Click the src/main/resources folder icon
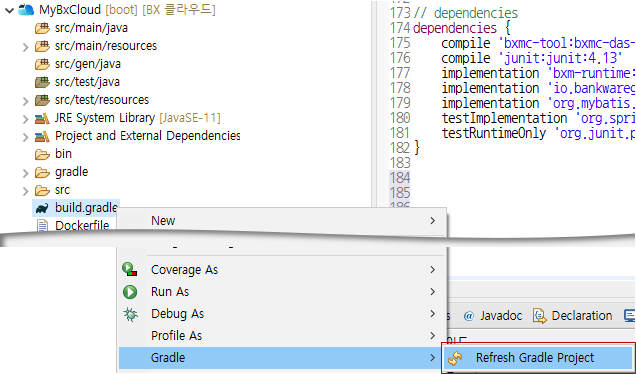 pyautogui.click(x=42, y=46)
